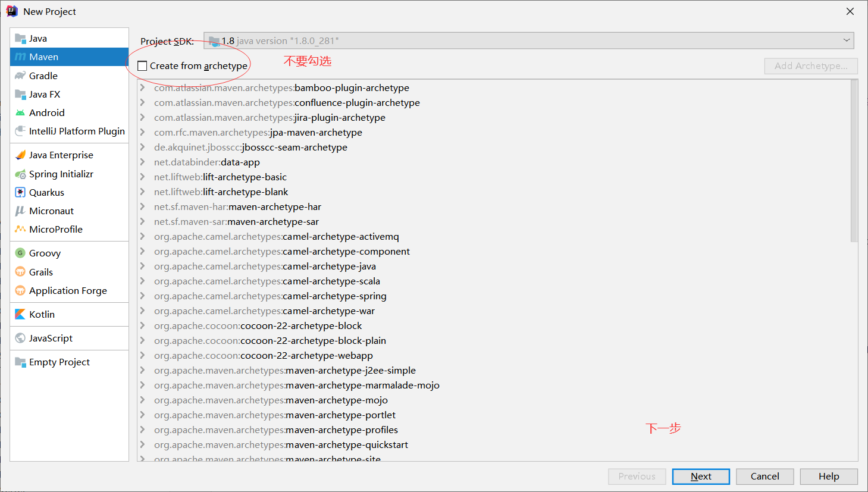The height and width of the screenshot is (492, 868).
Task: Click the archetype list vertical scrollbar
Action: point(854,161)
